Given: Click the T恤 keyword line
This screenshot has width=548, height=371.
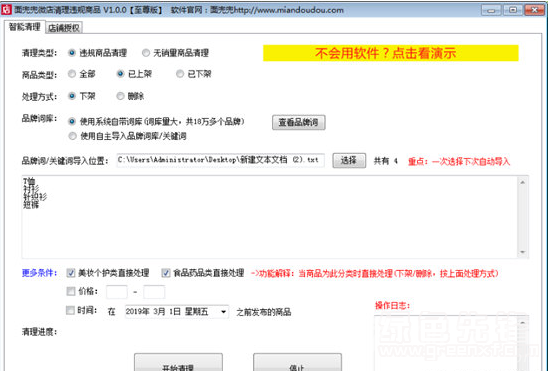Looking at the screenshot, I should pyautogui.click(x=29, y=181).
